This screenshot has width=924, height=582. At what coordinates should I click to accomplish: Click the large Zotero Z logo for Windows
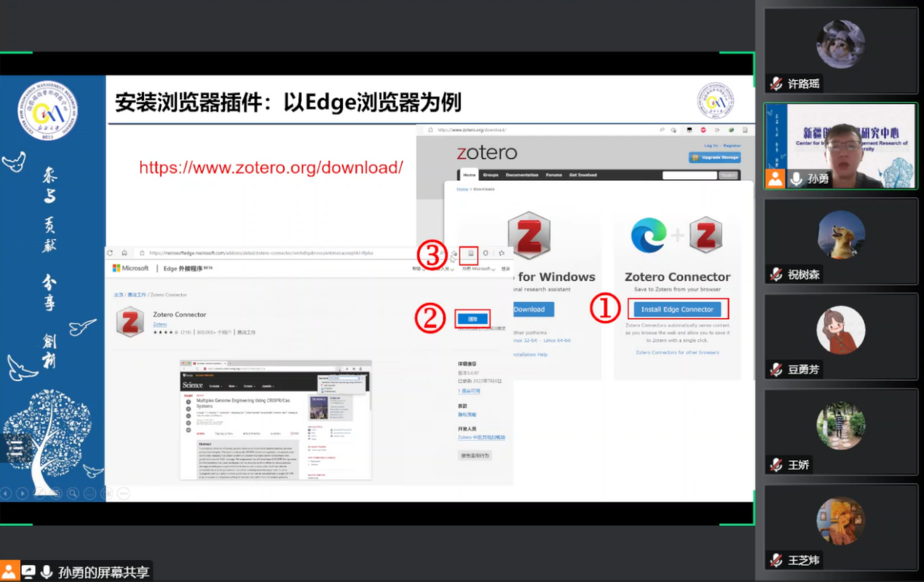(529, 235)
